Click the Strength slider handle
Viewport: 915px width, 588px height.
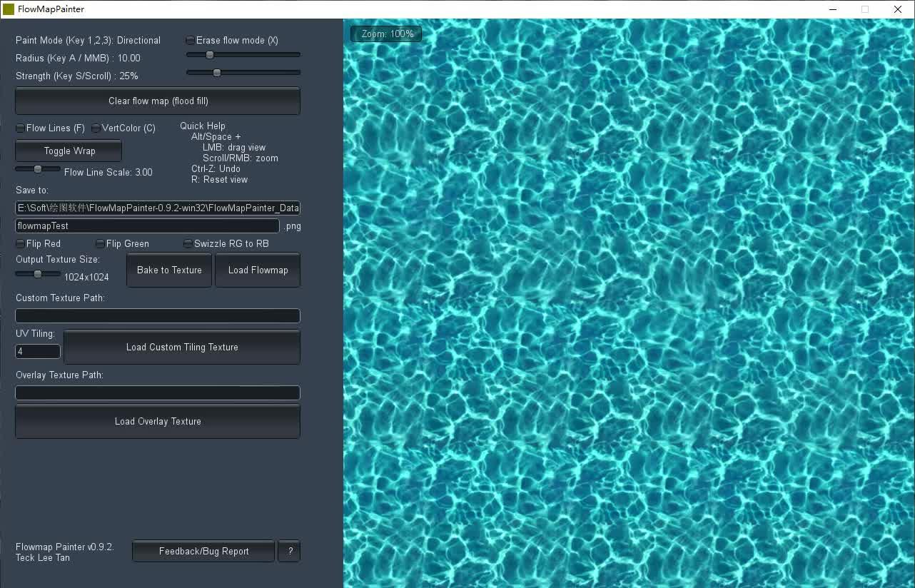[217, 73]
